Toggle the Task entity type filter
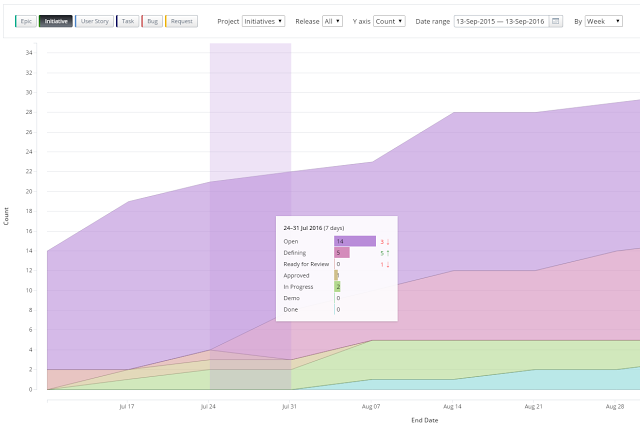Screen dimensions: 640x426 click(x=128, y=21)
